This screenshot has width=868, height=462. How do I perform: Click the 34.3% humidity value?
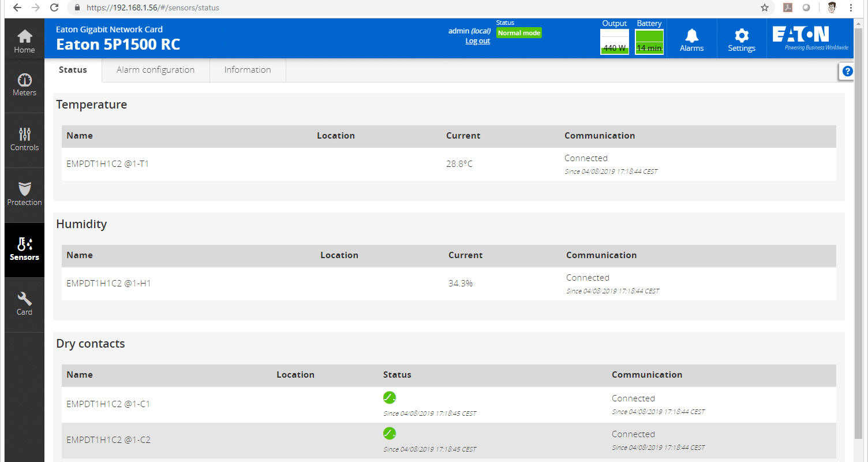[x=461, y=284]
